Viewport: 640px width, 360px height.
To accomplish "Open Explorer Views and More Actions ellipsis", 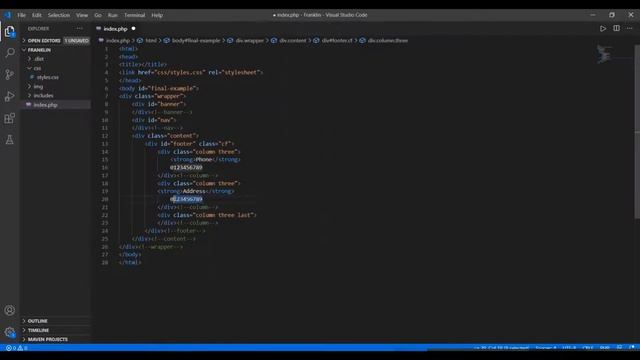I will 79,29.
